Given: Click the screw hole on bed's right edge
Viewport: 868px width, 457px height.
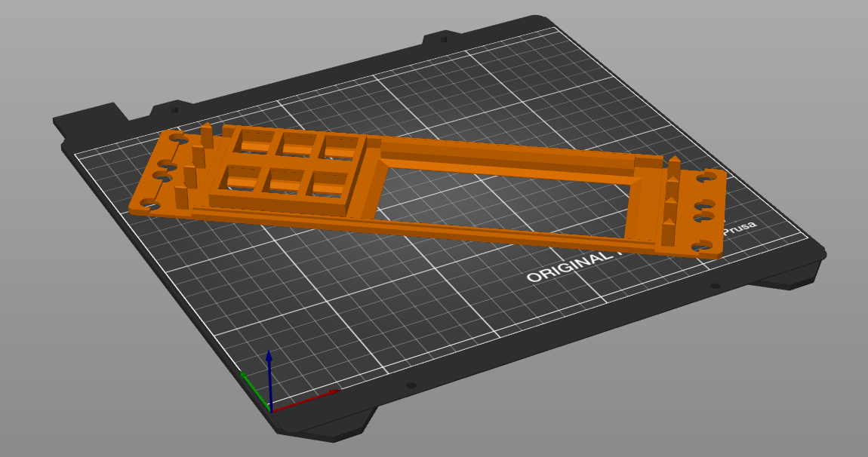Looking at the screenshot, I should click(x=715, y=286).
